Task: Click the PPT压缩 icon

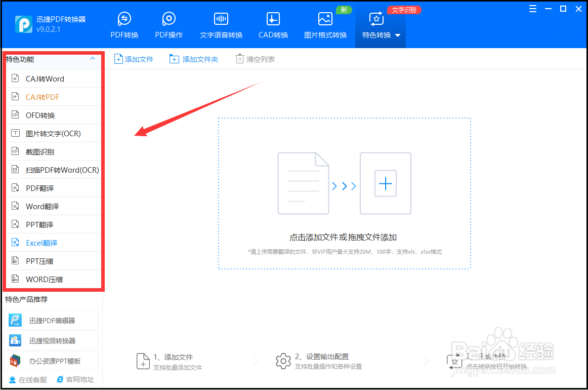Action: (x=15, y=260)
